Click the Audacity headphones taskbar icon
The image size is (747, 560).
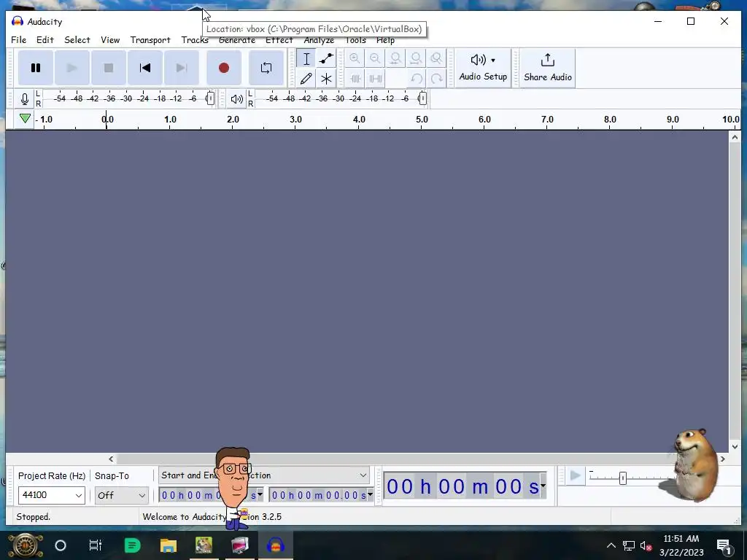[276, 545]
